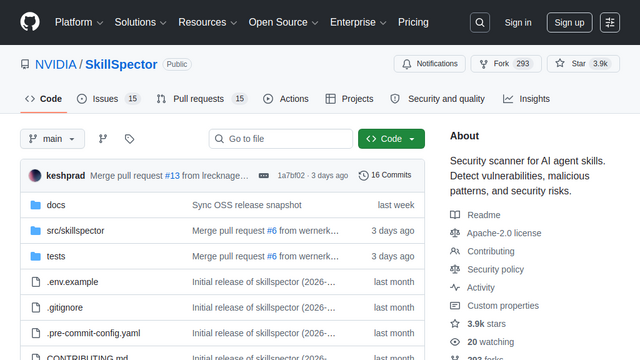Click the stars count star icon
This screenshot has height=360, width=640.
click(455, 324)
